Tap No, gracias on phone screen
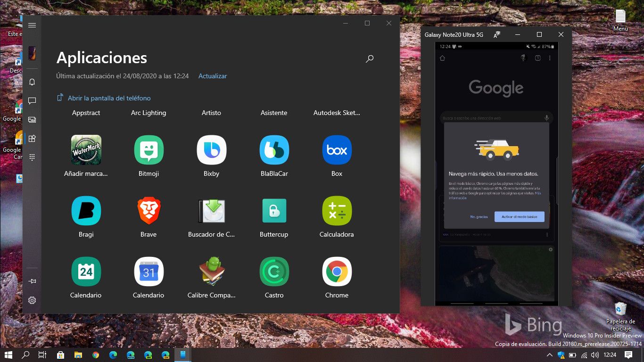The image size is (644, 362). (x=479, y=217)
